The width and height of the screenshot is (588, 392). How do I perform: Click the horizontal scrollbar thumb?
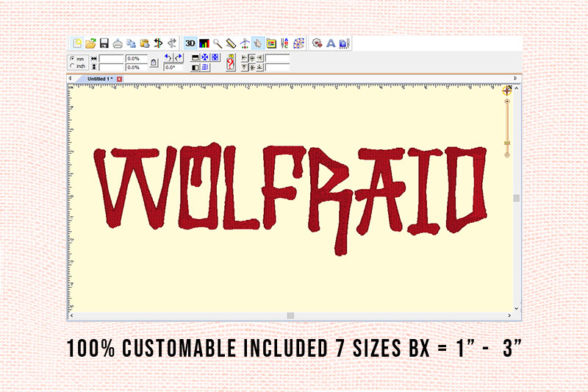tap(290, 316)
